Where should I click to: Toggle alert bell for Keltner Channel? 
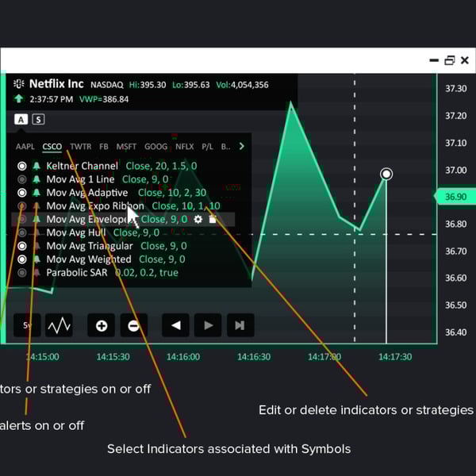coord(36,166)
